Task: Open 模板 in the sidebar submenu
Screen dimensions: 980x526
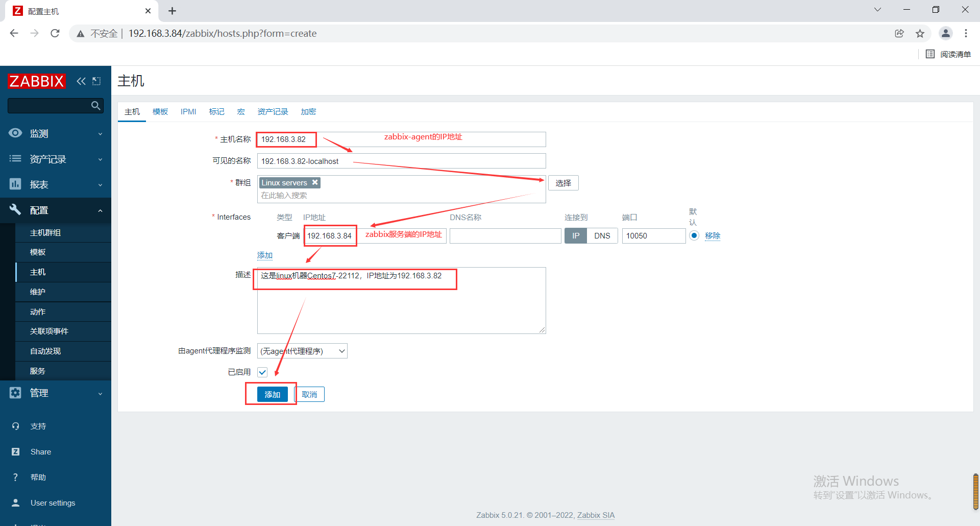Action: point(63,252)
